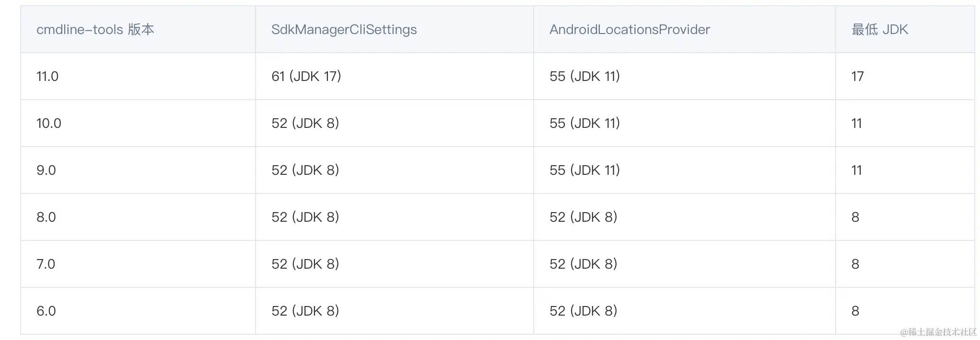Click the 9.0 version cell
Image resolution: width=980 pixels, height=340 pixels.
point(46,170)
